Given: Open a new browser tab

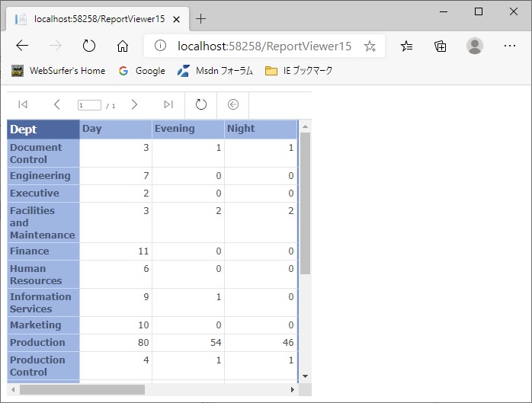Looking at the screenshot, I should tap(201, 18).
